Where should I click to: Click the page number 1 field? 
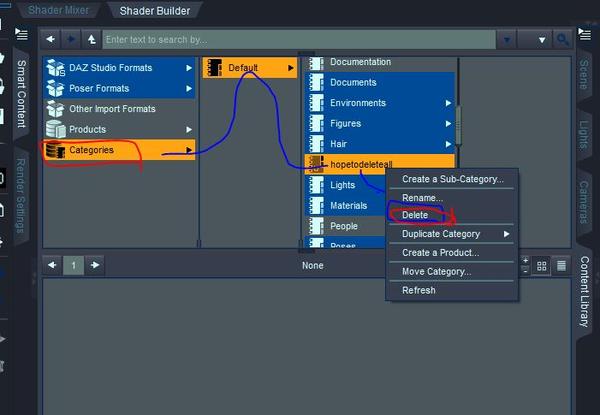coord(73,265)
